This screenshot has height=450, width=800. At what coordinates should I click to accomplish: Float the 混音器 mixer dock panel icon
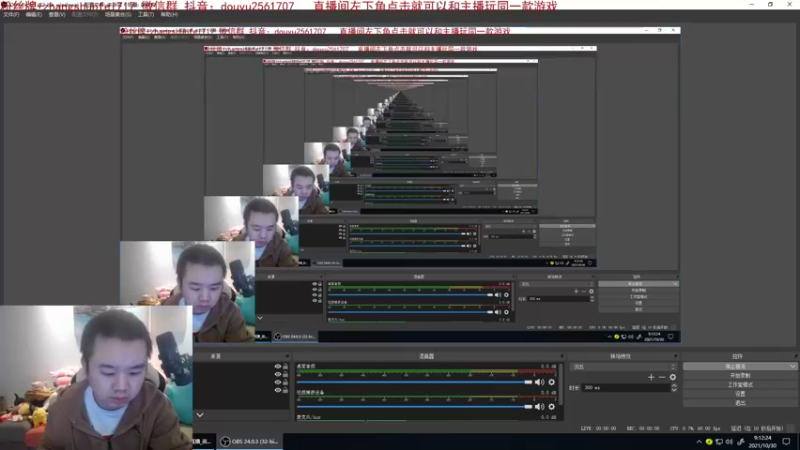[x=562, y=356]
